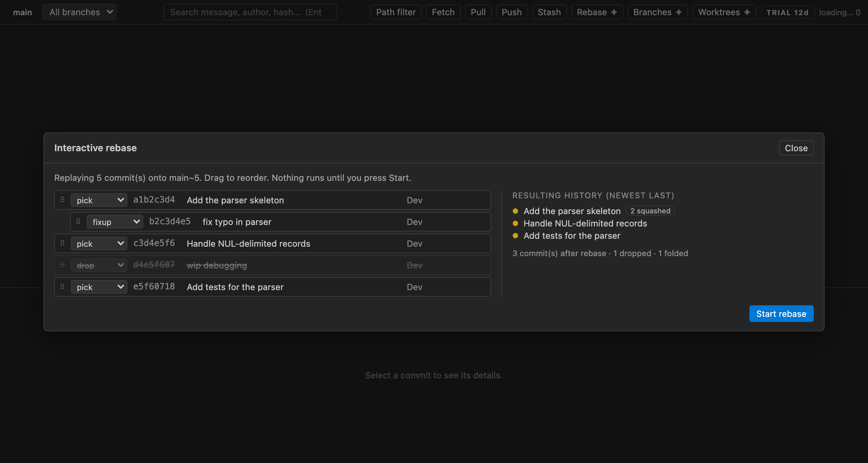Grab drag handle for fix typo in parser row
Viewport: 868px width, 463px height.
click(78, 221)
